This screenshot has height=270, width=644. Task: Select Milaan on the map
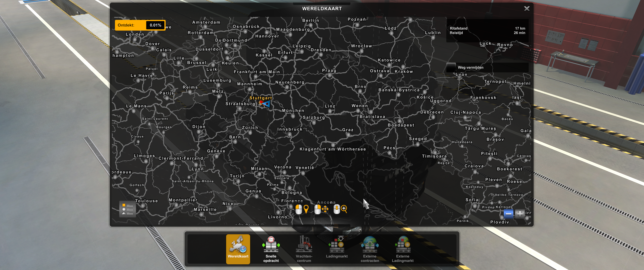click(x=259, y=169)
